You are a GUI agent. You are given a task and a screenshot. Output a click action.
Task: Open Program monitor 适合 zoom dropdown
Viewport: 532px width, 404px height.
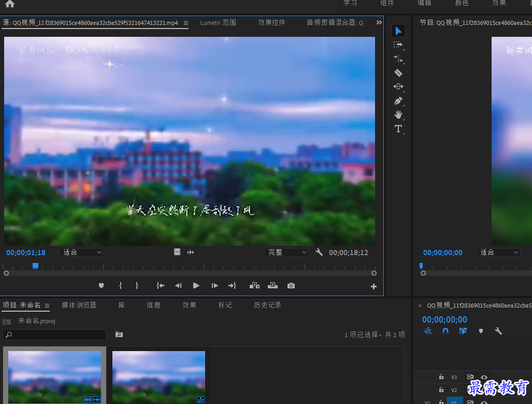(498, 253)
